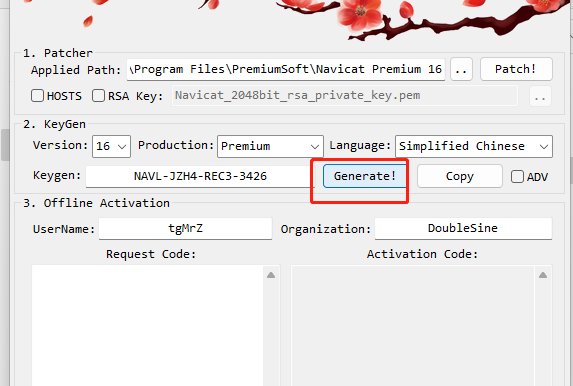Edit the Applied Path field
This screenshot has width=573, height=386.
pos(286,69)
